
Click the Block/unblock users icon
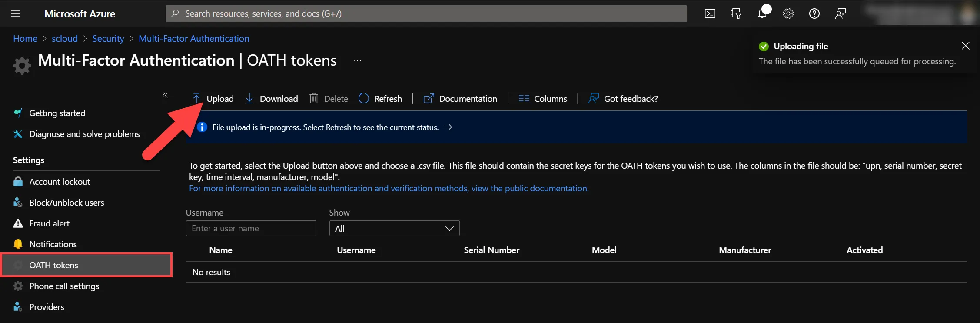click(18, 203)
